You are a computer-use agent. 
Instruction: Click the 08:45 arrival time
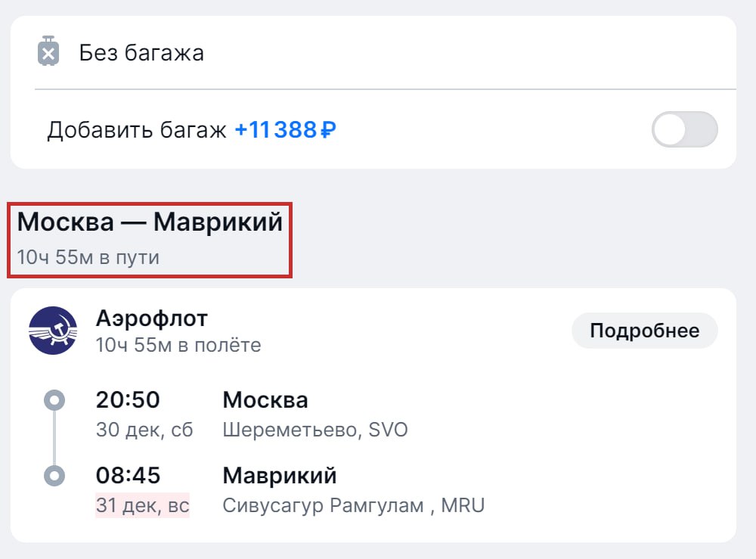[x=128, y=476]
